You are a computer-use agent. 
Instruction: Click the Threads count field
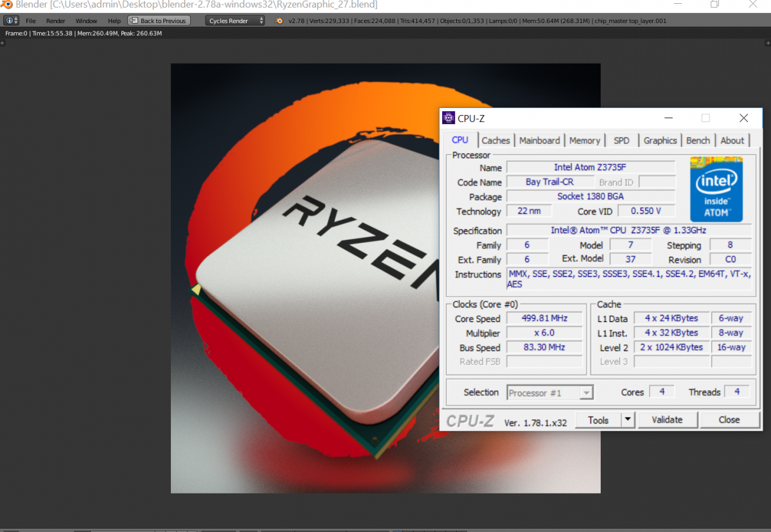coord(737,392)
